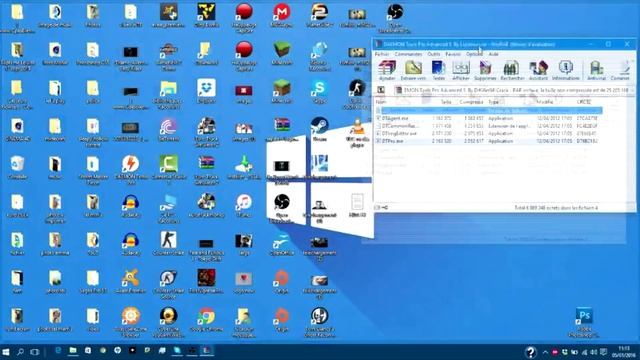
Task: Open Task View from the taskbar
Action: pos(35,352)
